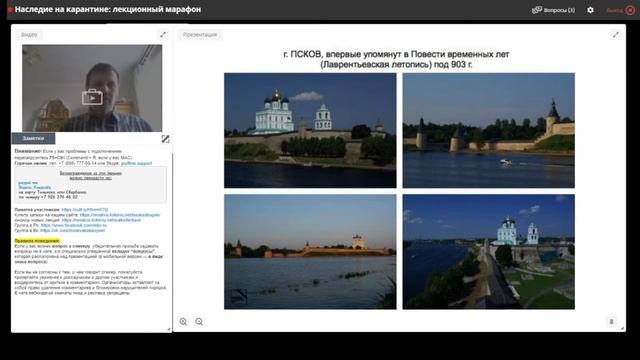
Task: Expand the Презентация panel to fullscreen
Action: (616, 35)
